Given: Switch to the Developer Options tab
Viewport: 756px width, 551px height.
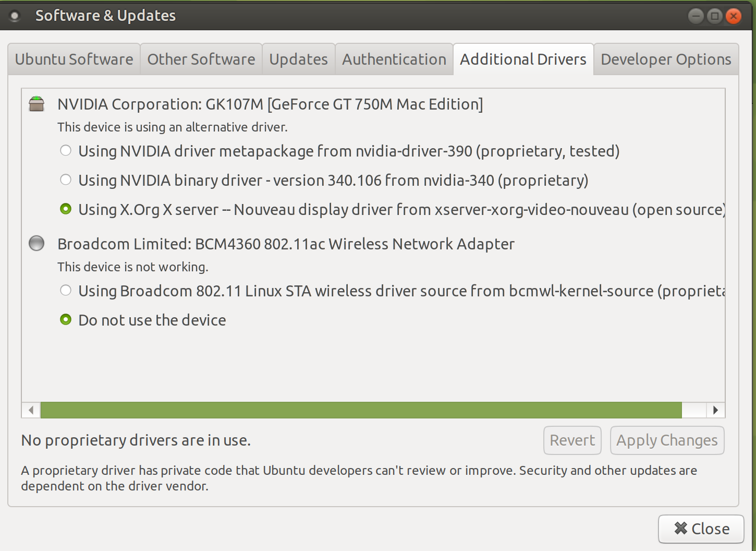Looking at the screenshot, I should tap(666, 59).
